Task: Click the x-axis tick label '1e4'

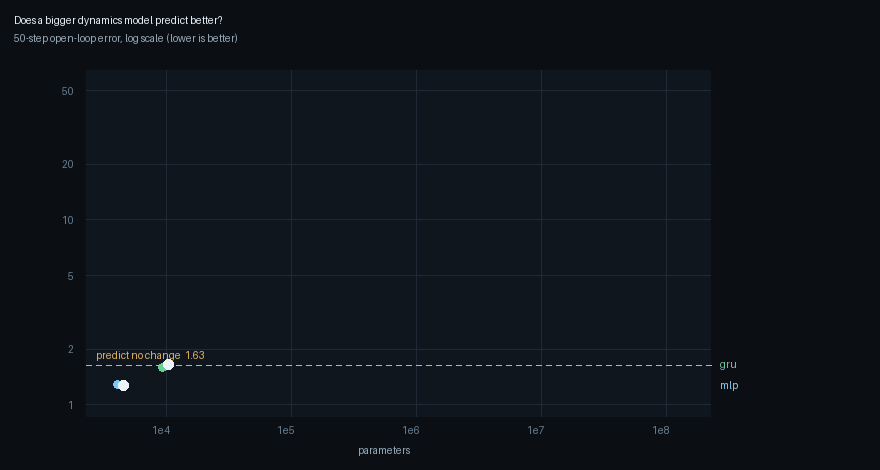Action: 161,431
